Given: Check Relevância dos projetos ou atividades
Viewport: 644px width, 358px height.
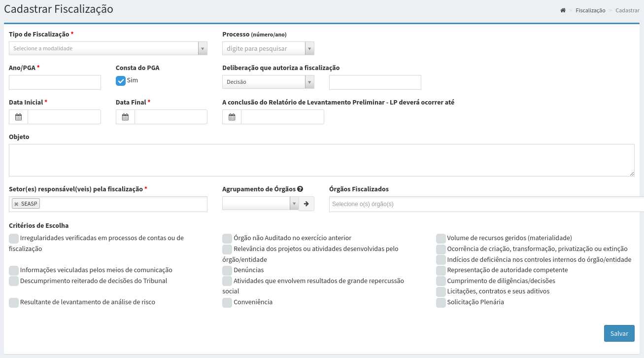Looking at the screenshot, I should tap(227, 249).
